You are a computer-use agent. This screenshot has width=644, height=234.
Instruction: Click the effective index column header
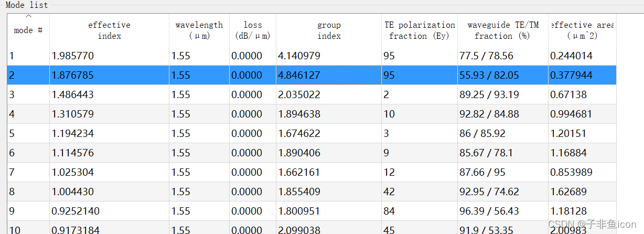click(109, 30)
